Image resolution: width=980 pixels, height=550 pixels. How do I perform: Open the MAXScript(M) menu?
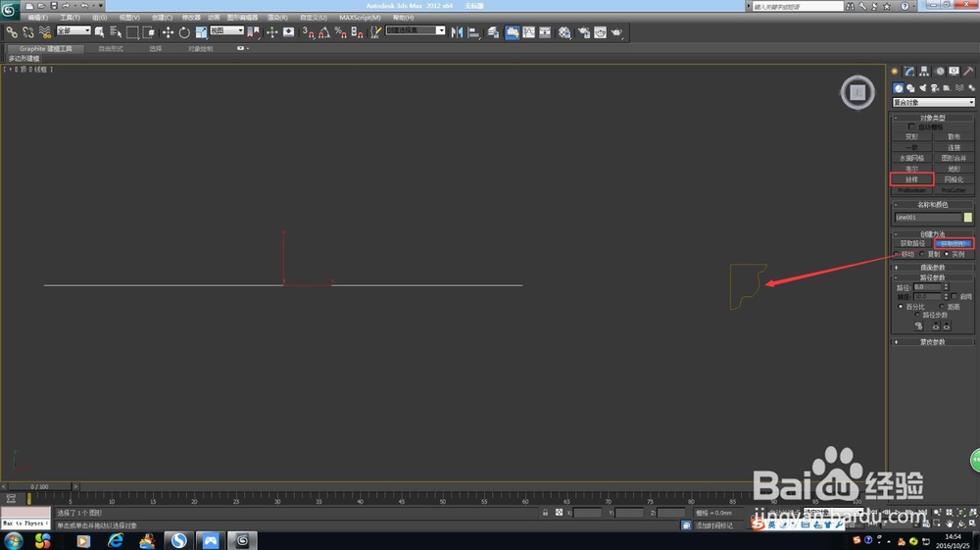360,18
